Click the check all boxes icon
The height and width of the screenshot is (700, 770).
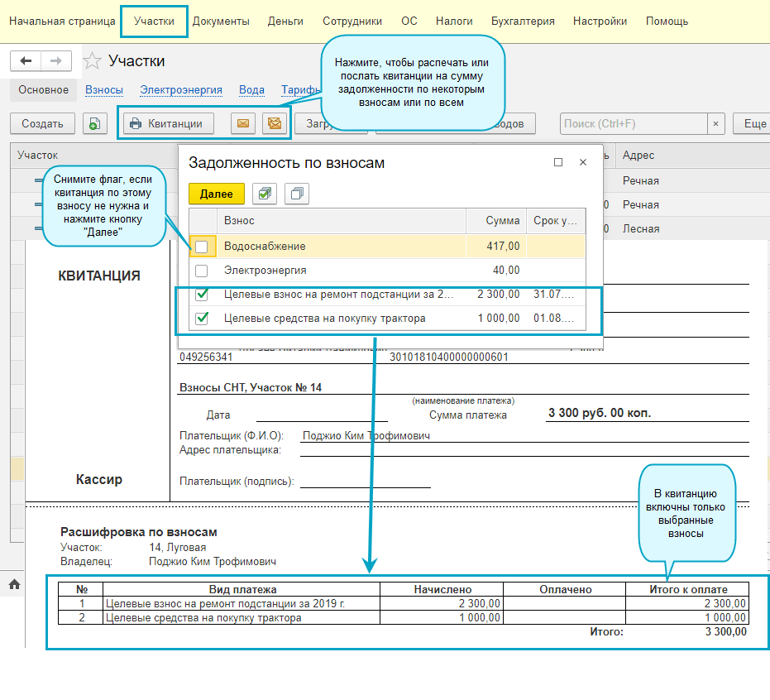(x=265, y=194)
